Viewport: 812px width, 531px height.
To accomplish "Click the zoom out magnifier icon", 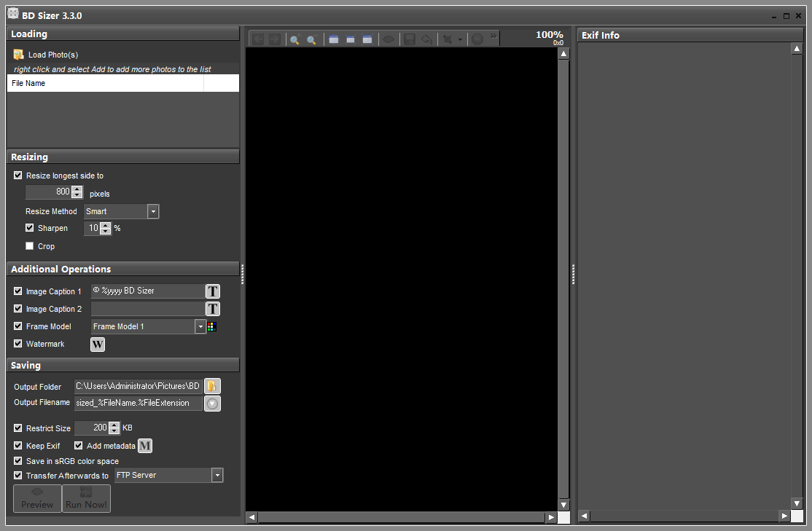I will click(x=312, y=39).
